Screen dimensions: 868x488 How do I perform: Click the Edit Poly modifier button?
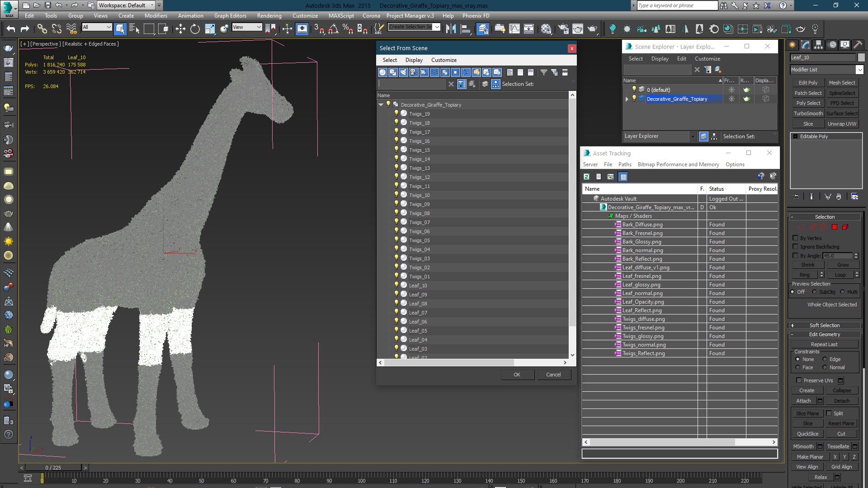pyautogui.click(x=808, y=83)
